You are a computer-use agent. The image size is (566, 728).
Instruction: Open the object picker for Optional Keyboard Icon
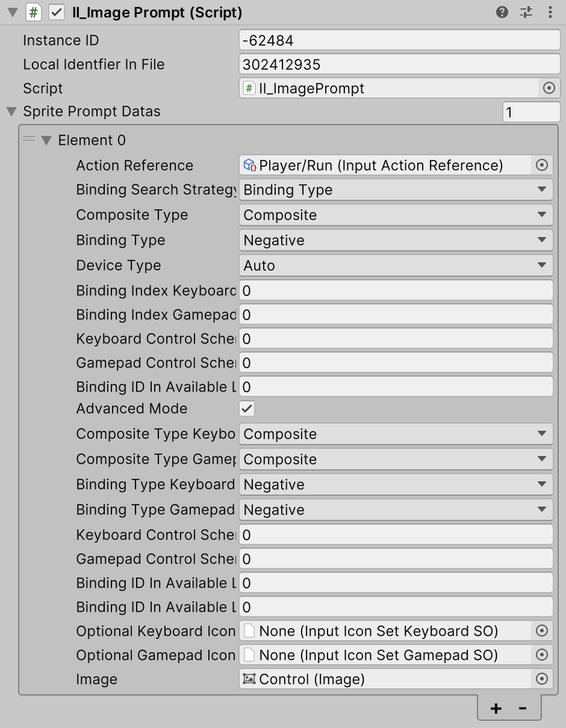[x=541, y=631]
